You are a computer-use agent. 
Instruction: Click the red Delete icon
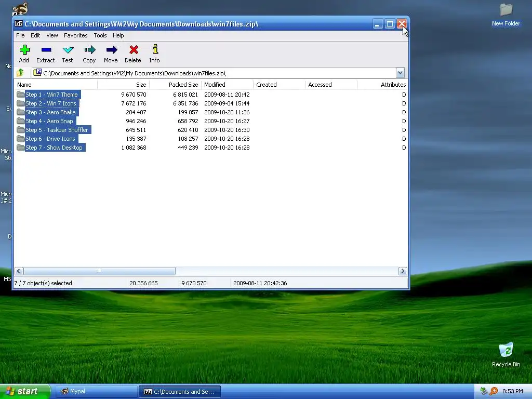pos(134,50)
